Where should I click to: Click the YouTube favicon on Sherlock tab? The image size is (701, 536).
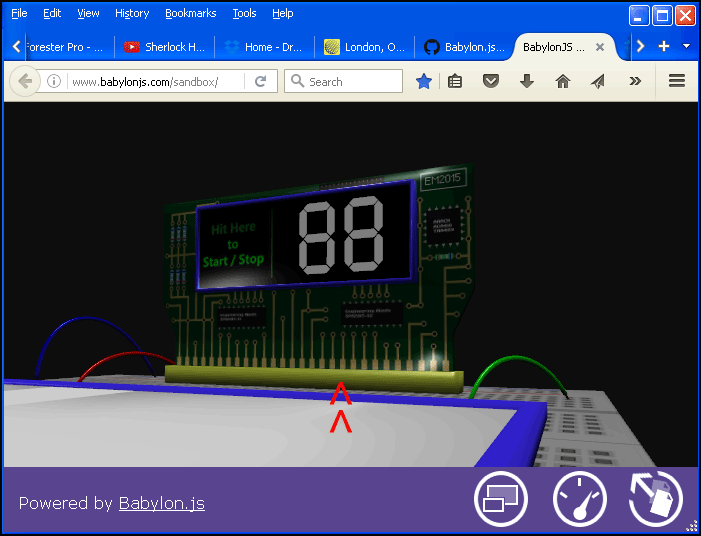[x=131, y=46]
